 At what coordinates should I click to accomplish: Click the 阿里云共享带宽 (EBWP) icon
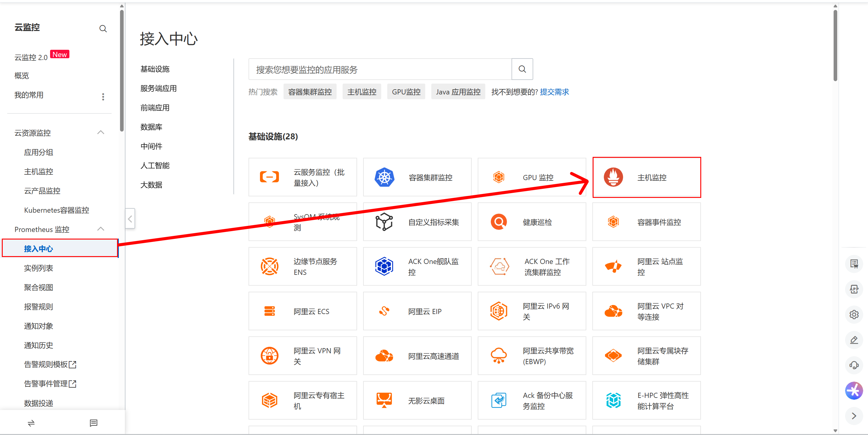coord(499,355)
